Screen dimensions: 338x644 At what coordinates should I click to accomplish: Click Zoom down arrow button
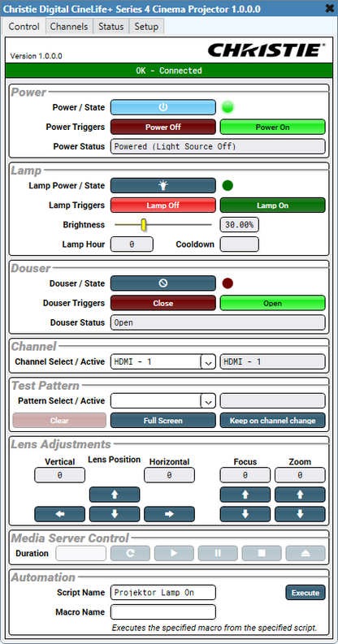[x=300, y=514]
